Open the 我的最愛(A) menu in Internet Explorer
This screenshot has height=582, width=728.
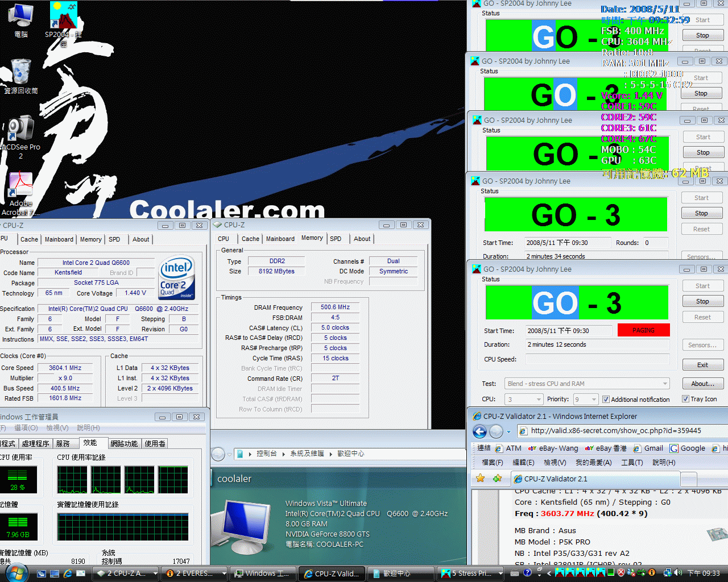point(593,463)
